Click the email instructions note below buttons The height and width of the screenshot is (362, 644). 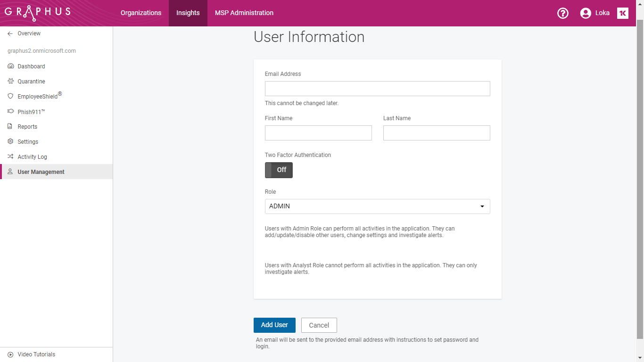point(367,343)
